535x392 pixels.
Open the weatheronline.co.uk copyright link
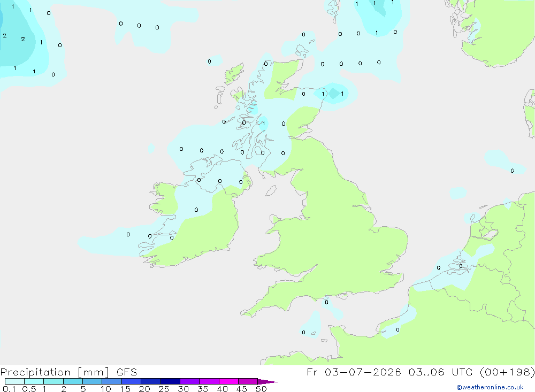coord(490,387)
